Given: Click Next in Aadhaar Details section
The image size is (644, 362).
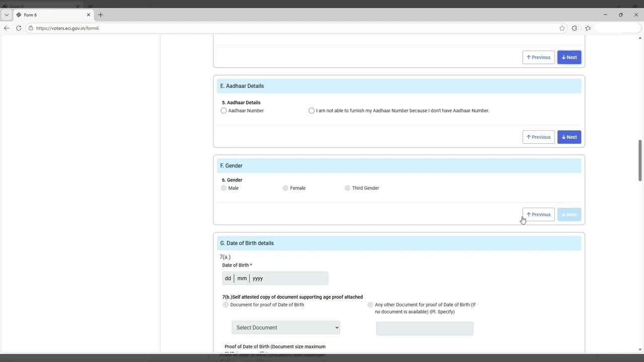Looking at the screenshot, I should (x=569, y=137).
